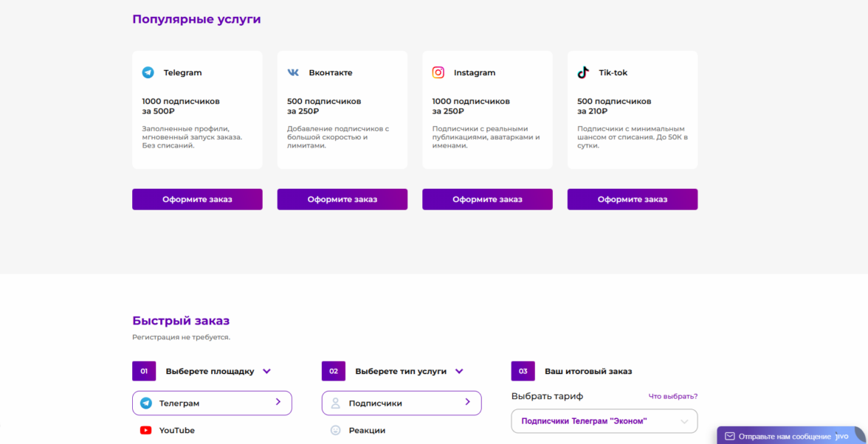Click the Instagram logo icon
The width and height of the screenshot is (868, 444).
pyautogui.click(x=438, y=72)
